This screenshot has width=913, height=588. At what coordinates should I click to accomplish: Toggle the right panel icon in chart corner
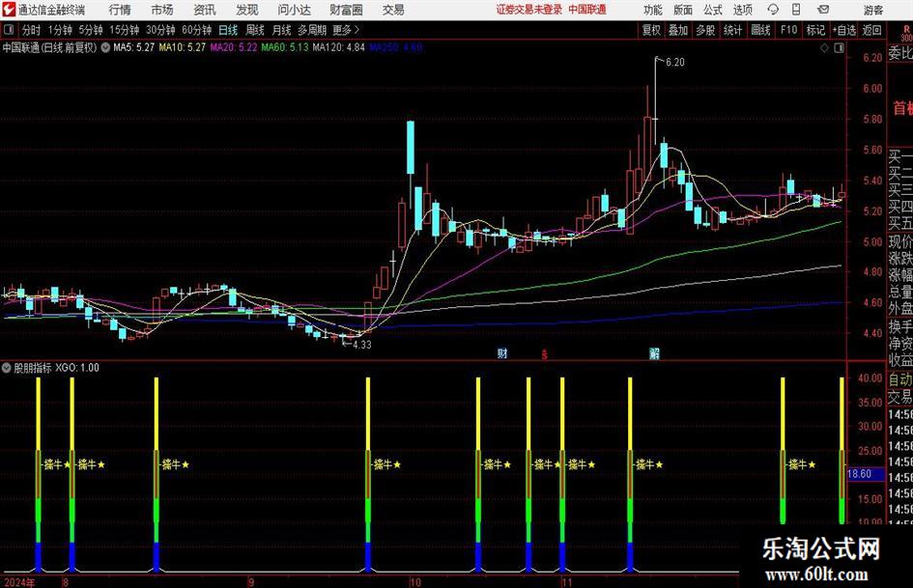pos(839,48)
